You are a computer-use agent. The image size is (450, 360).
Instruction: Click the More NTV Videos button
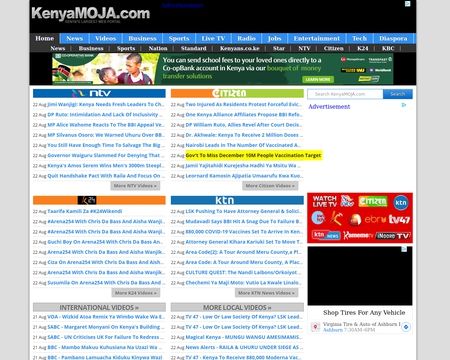(135, 186)
